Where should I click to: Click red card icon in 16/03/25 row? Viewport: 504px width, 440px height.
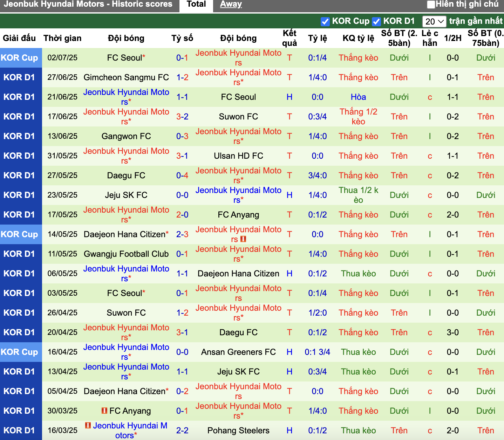pos(88,425)
